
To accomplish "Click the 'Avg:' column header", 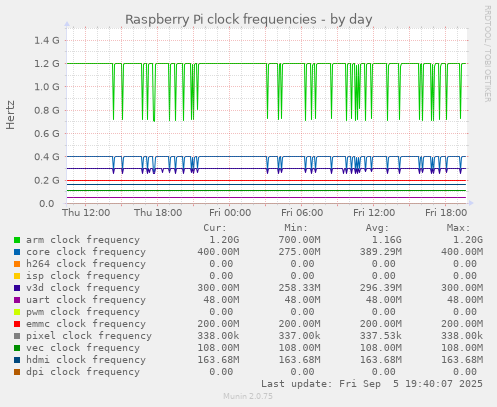I will click(377, 228).
